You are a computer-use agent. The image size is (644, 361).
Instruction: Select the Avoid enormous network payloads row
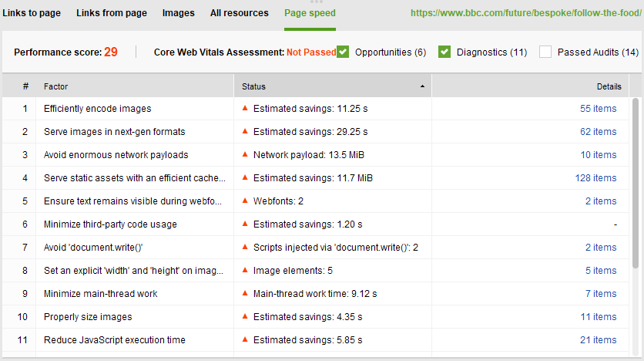tap(315, 155)
